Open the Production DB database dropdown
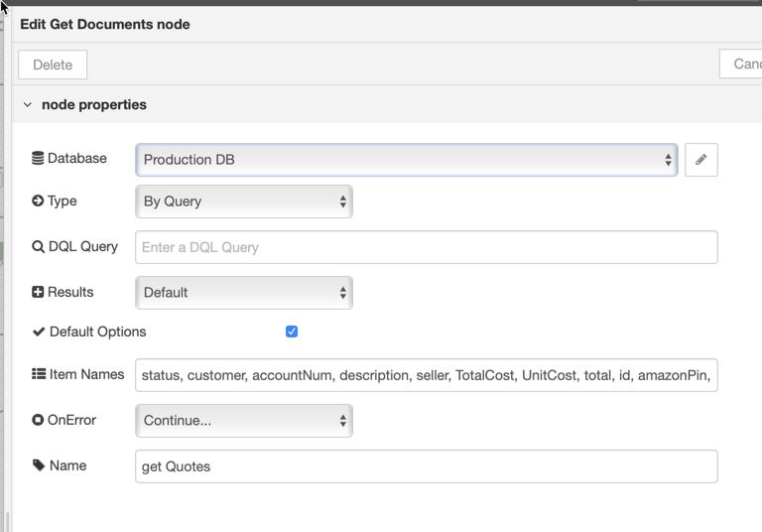 (406, 160)
